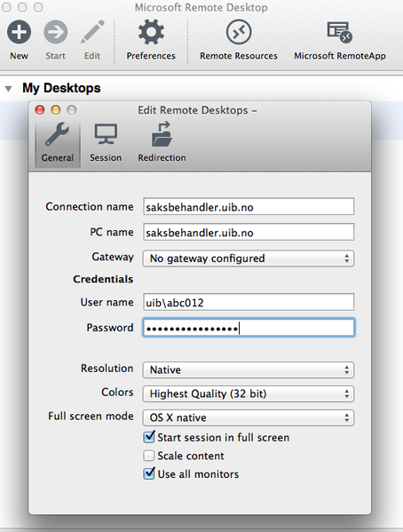This screenshot has height=532, width=403.
Task: Collapse the My Desktops group triangle
Action: [x=9, y=89]
